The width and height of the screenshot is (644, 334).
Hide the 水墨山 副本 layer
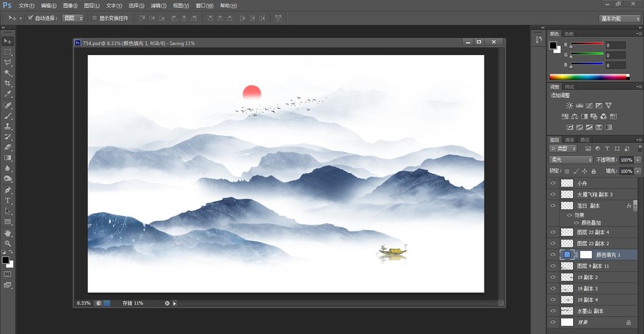coord(553,311)
